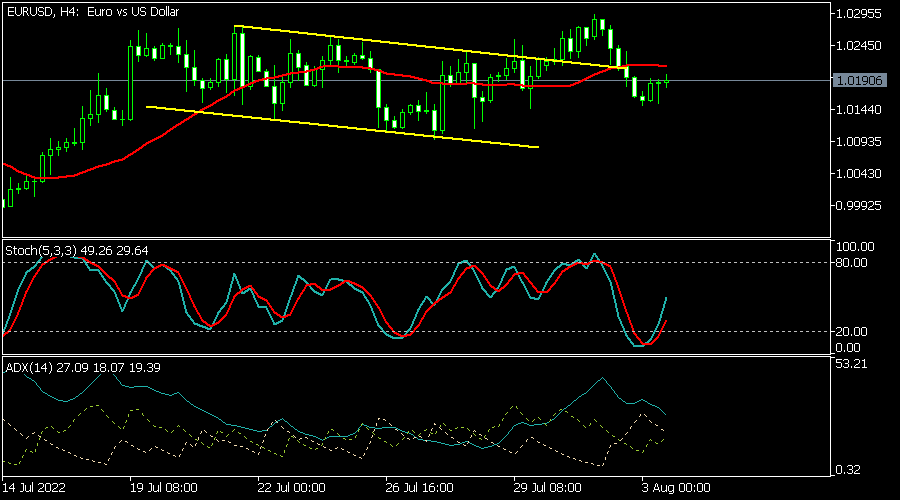The height and width of the screenshot is (500, 900).
Task: Click the 3 Aug 00:00 time label
Action: tap(676, 488)
